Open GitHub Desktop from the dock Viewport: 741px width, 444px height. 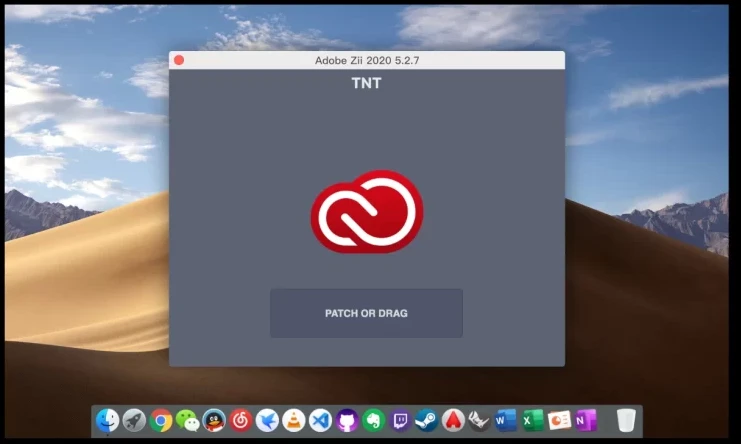[x=347, y=421]
